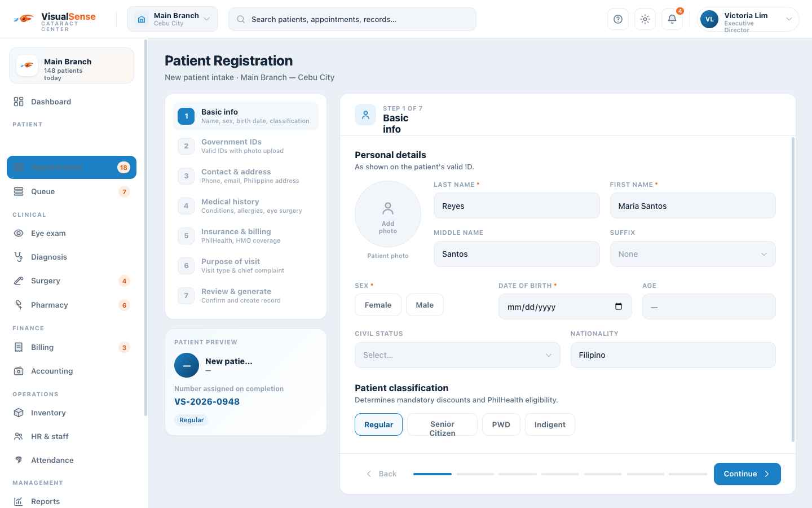Click the First Name field Maria Santos

[x=692, y=206]
